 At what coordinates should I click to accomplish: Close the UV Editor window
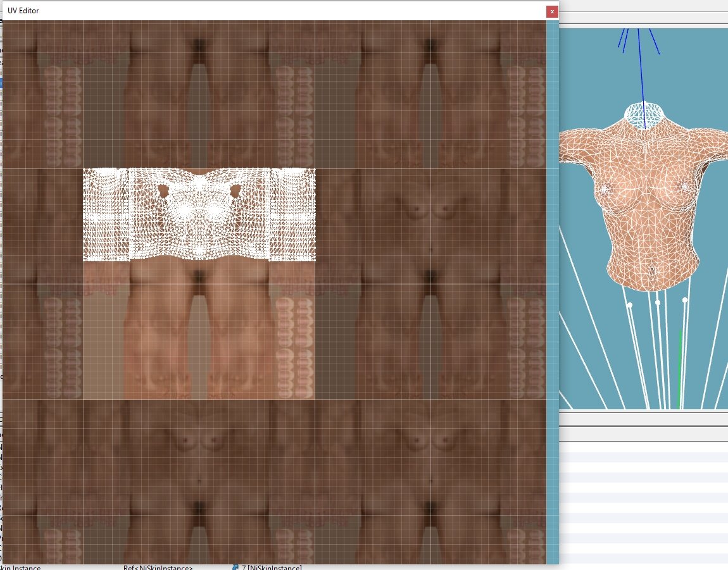pos(551,11)
